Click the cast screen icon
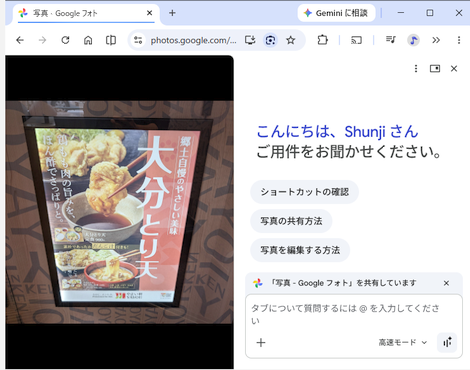 click(356, 40)
